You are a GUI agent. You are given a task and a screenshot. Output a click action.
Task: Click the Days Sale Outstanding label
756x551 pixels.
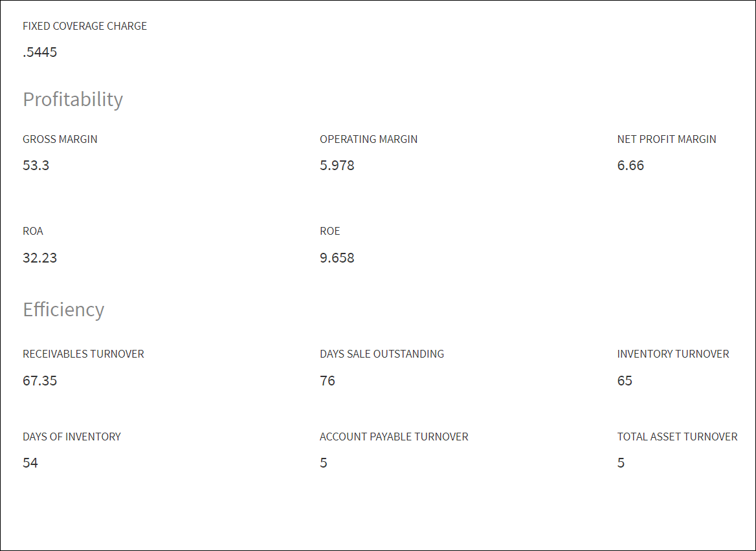(x=382, y=354)
